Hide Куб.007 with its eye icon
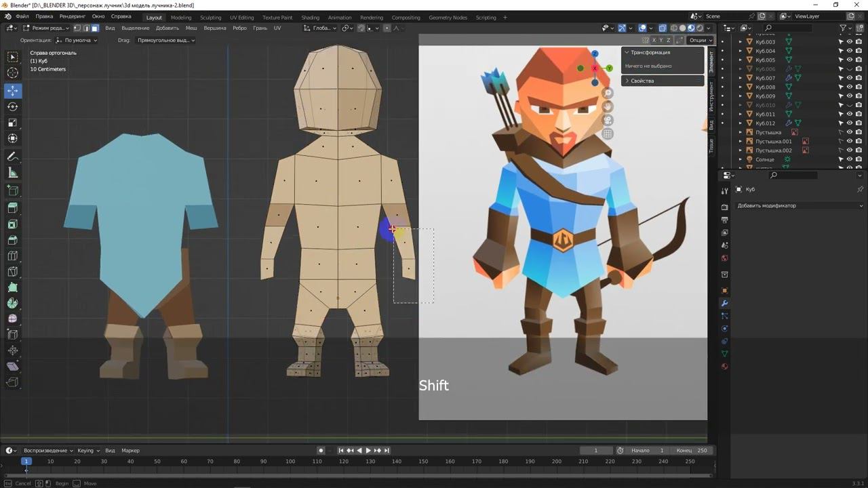This screenshot has height=488, width=868. 849,78
